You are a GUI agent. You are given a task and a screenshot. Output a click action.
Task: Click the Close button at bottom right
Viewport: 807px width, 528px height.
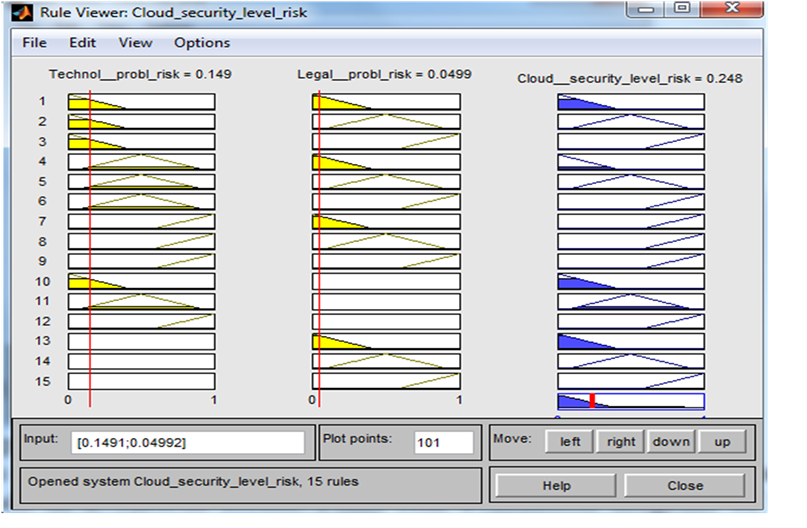tap(684, 486)
